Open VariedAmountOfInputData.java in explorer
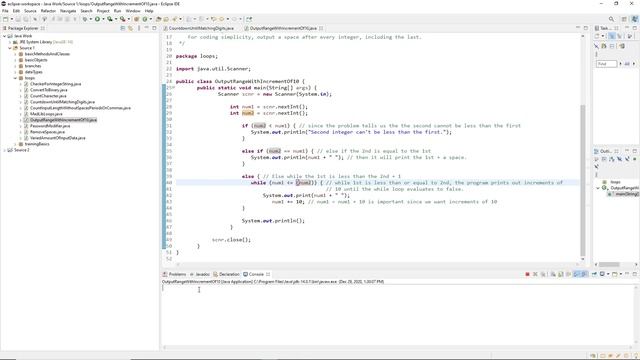The height and width of the screenshot is (360, 640). pos(58,138)
